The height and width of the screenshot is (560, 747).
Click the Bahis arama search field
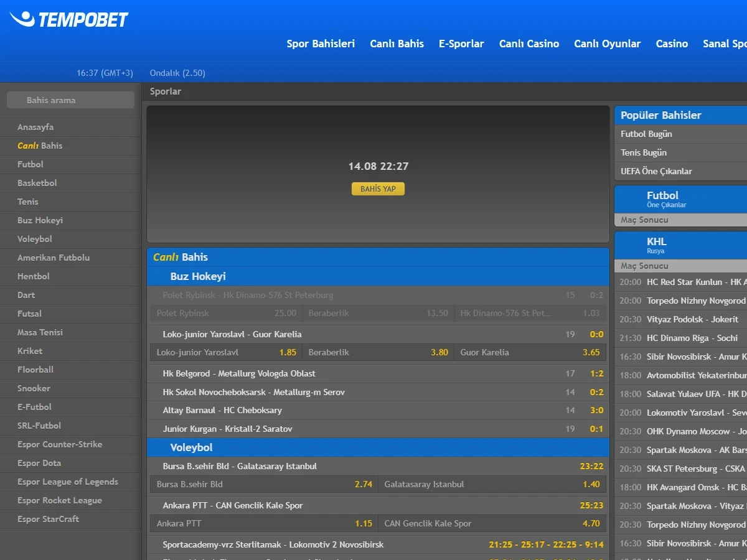[70, 100]
